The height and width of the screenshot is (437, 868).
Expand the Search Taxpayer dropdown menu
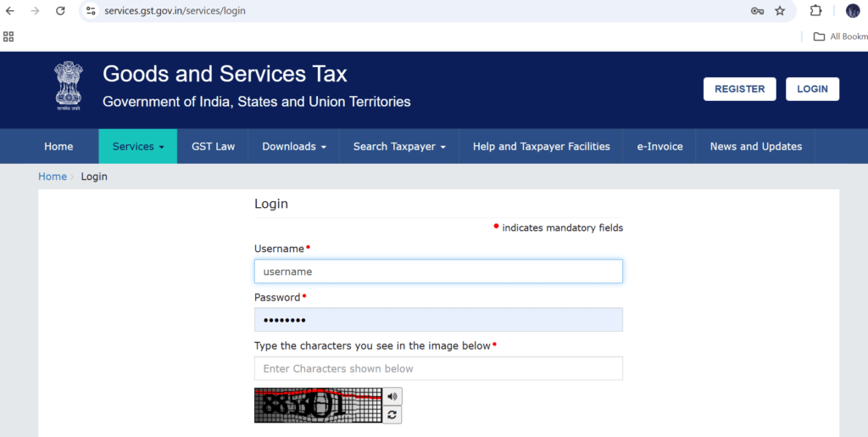click(399, 146)
